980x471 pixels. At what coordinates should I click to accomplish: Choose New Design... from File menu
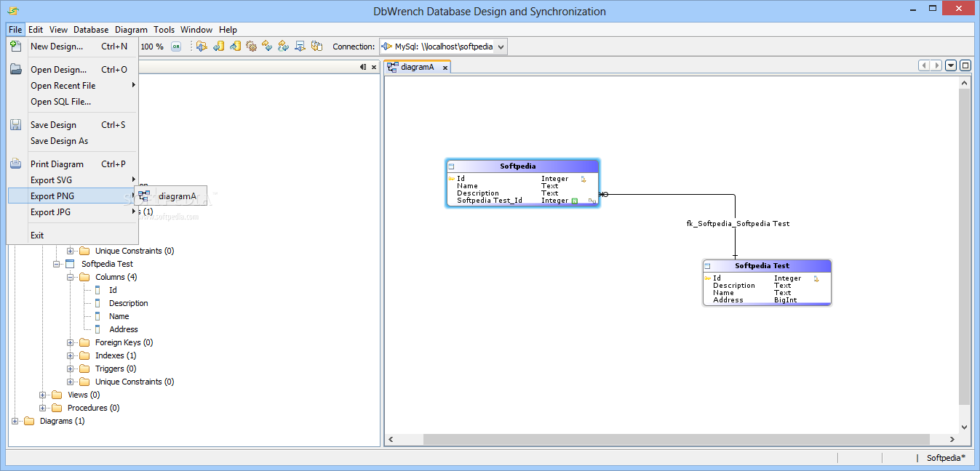click(73, 47)
